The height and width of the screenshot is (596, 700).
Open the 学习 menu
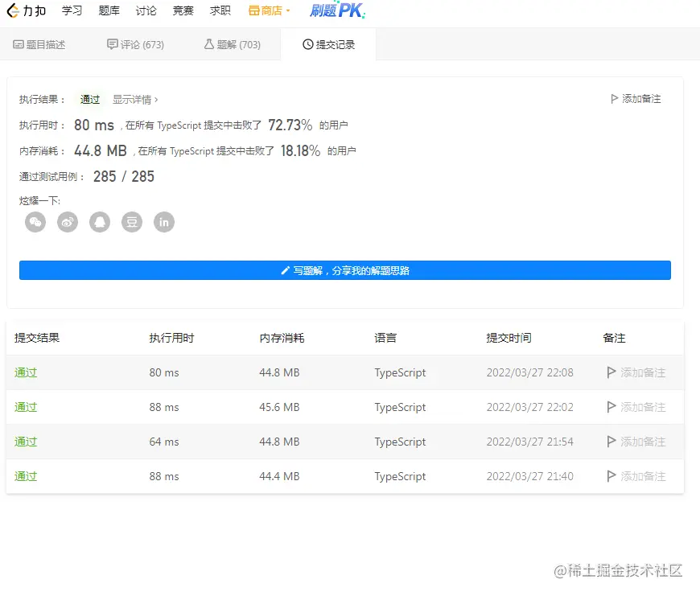click(72, 10)
